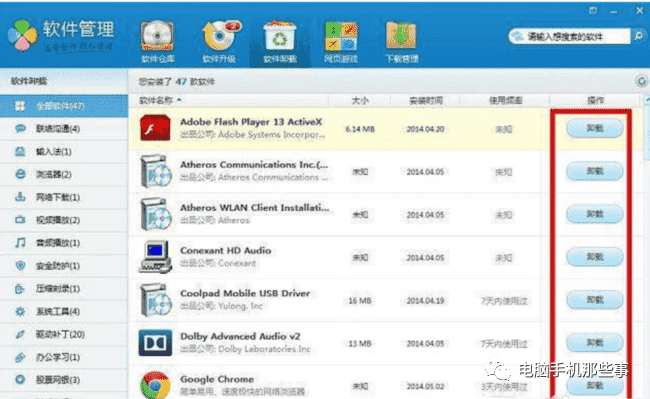Refresh the installed software list
This screenshot has width=650, height=399.
[642, 81]
